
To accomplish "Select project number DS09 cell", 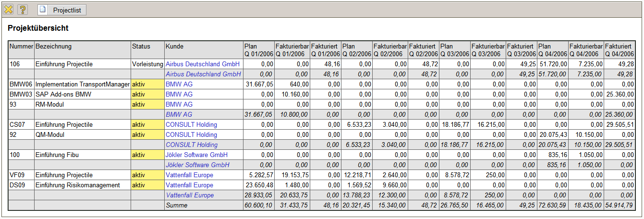I will click(21, 185).
